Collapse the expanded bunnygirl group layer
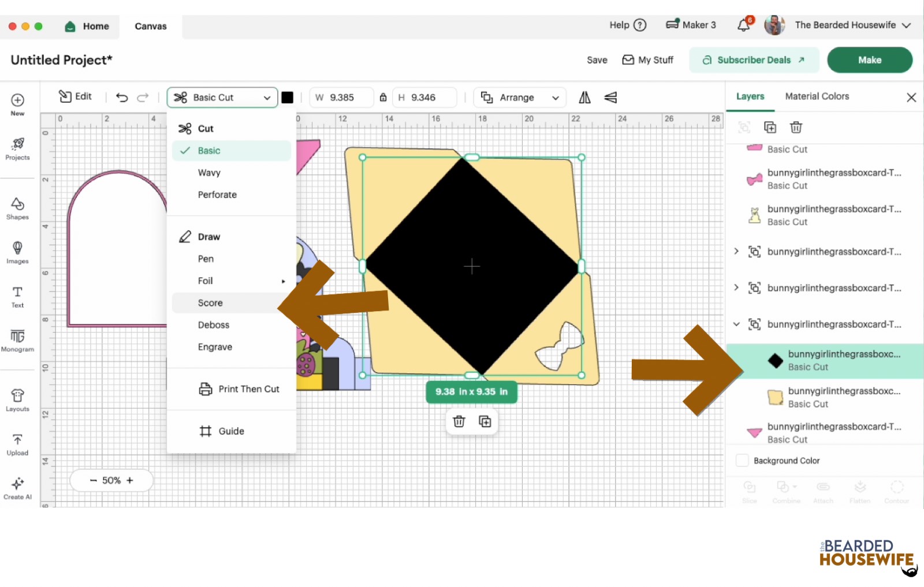The width and height of the screenshot is (924, 587). [736, 324]
